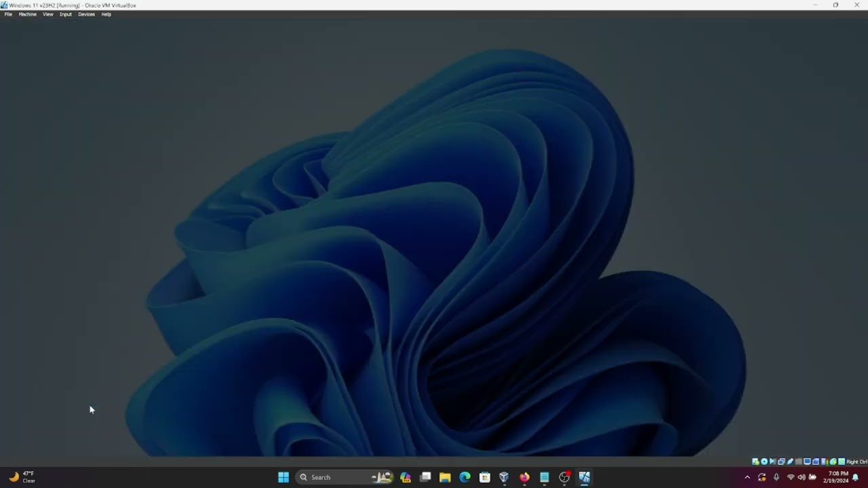The width and height of the screenshot is (868, 488).
Task: Open clock showing 7:08 PM 2/19/2024
Action: (x=836, y=477)
